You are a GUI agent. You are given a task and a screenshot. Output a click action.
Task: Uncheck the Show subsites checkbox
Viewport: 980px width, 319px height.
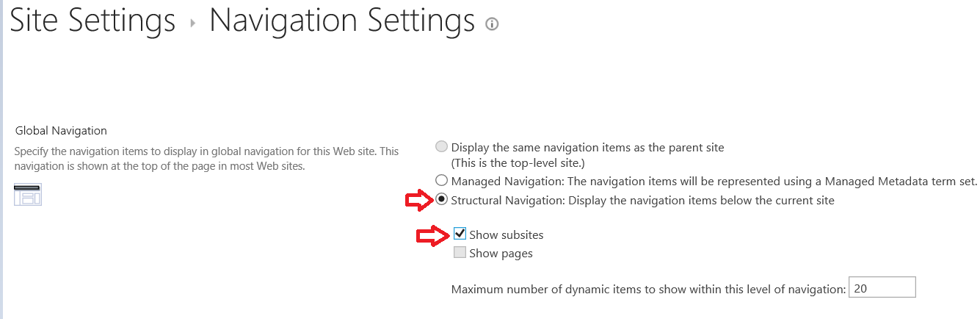pos(460,234)
